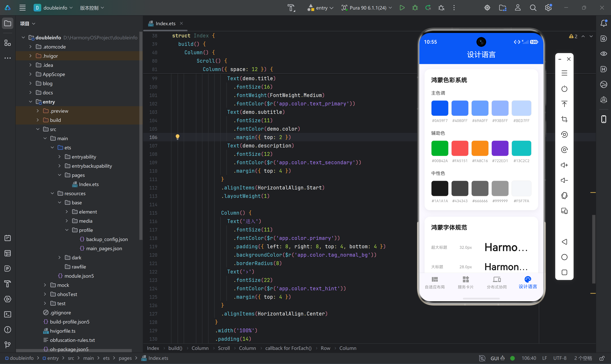Click the LF line separator status entry
611x364 pixels.
click(545, 358)
